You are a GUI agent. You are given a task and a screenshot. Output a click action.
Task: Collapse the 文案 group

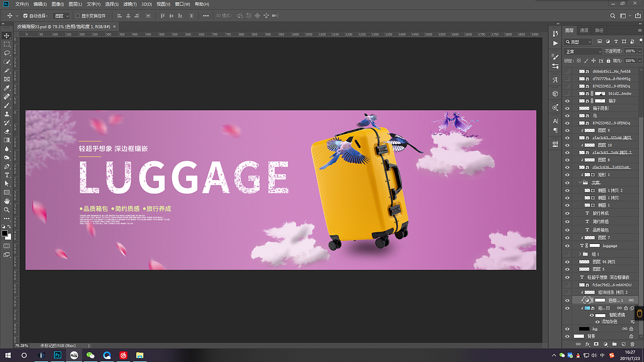click(580, 183)
